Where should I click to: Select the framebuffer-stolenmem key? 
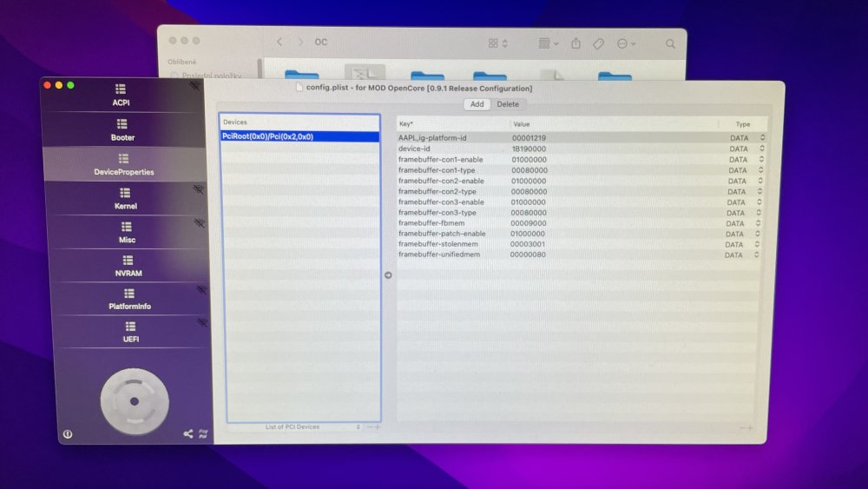pyautogui.click(x=437, y=244)
